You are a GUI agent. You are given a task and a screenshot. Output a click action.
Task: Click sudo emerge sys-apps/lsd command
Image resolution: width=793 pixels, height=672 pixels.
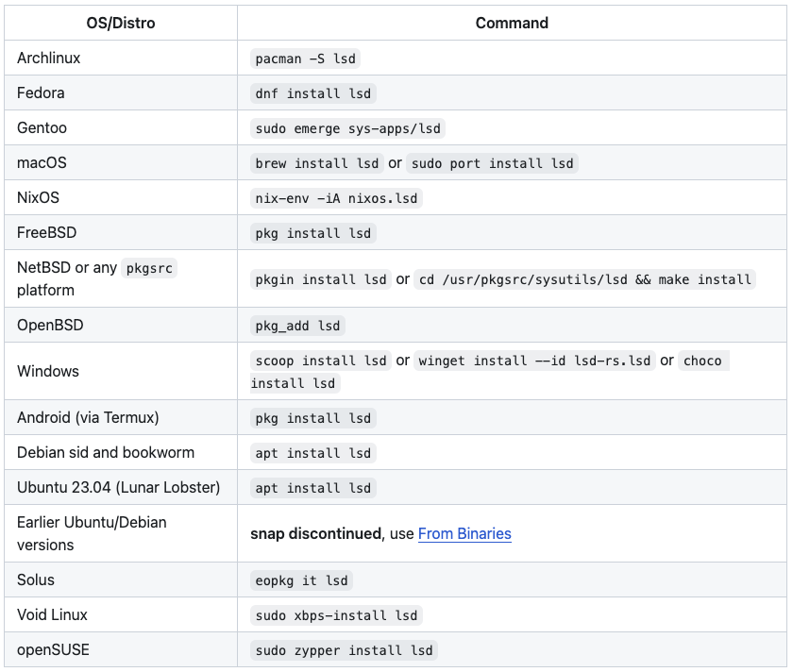348,128
